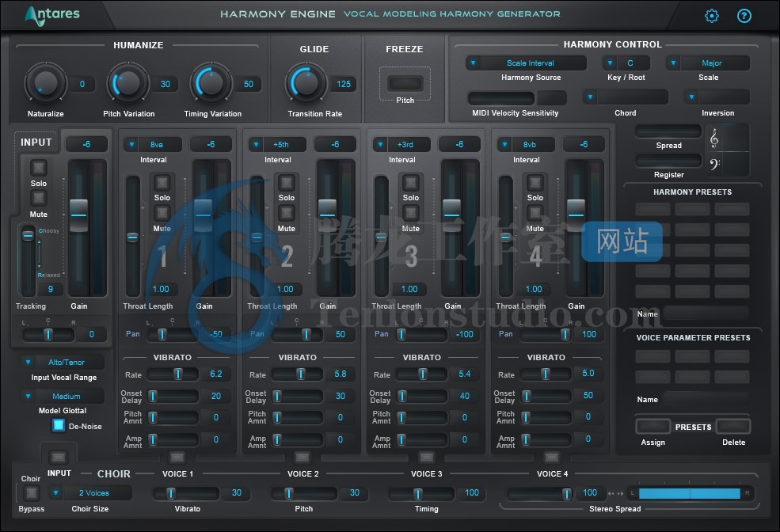Open the Inversion dropdown
The image size is (780, 532).
(717, 97)
